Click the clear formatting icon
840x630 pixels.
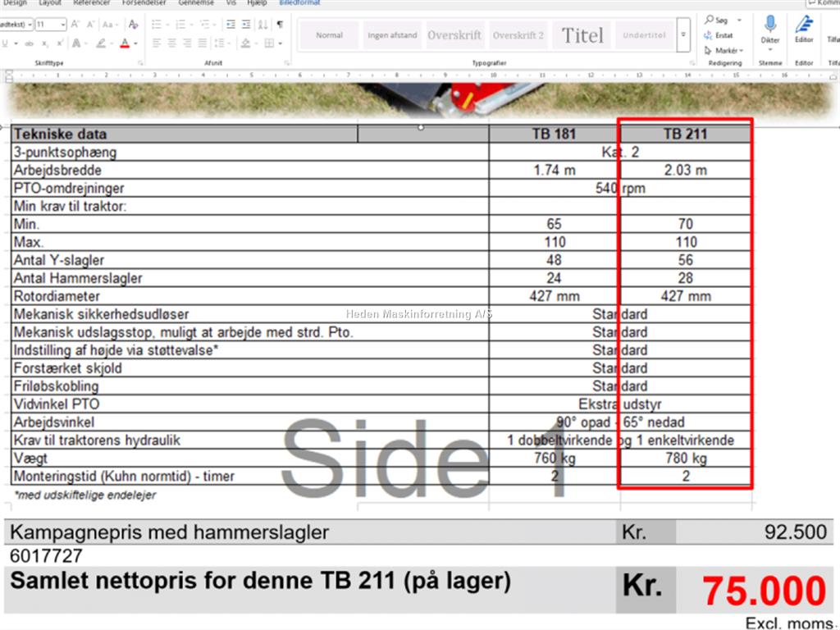point(133,25)
